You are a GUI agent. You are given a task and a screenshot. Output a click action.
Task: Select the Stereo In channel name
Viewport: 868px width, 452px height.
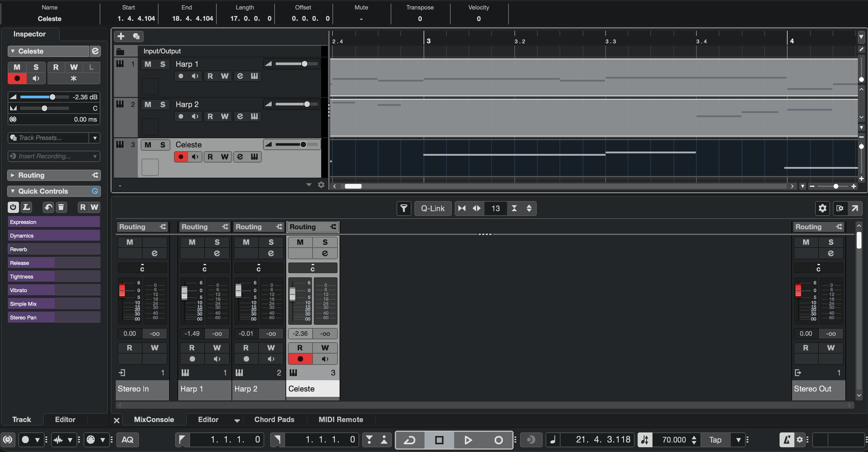[x=142, y=389]
